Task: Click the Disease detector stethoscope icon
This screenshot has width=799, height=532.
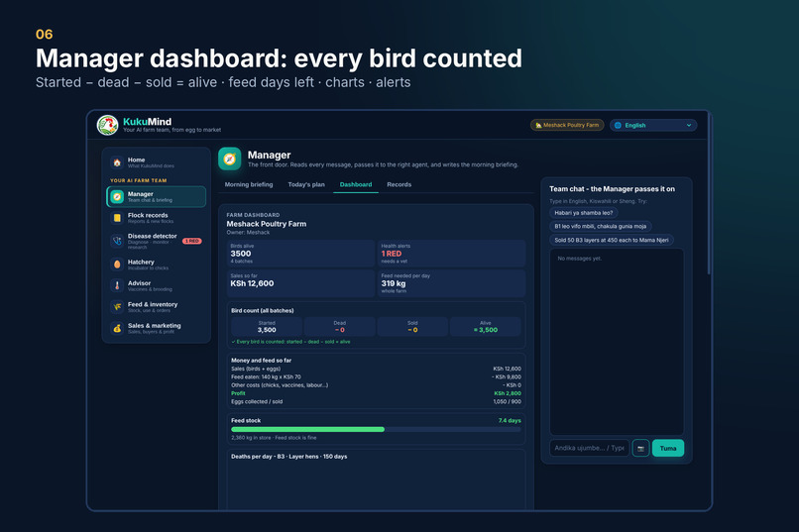Action: [x=117, y=241]
